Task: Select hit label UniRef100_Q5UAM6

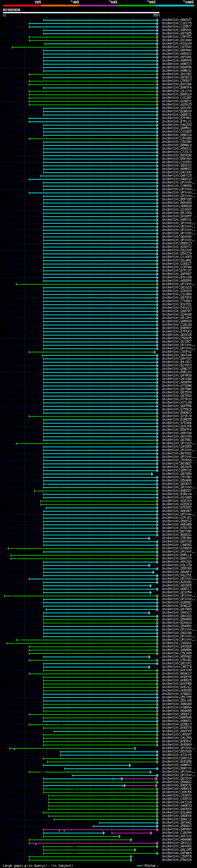Action: click(x=177, y=481)
